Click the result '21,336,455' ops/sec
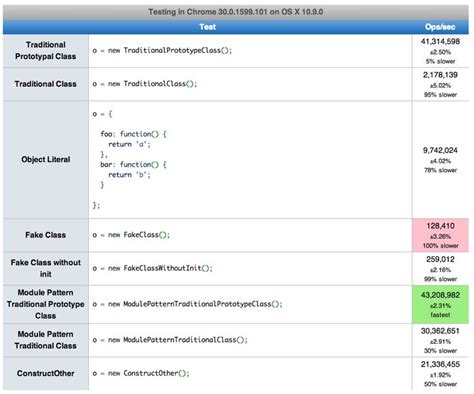The height and width of the screenshot is (394, 474). click(440, 364)
